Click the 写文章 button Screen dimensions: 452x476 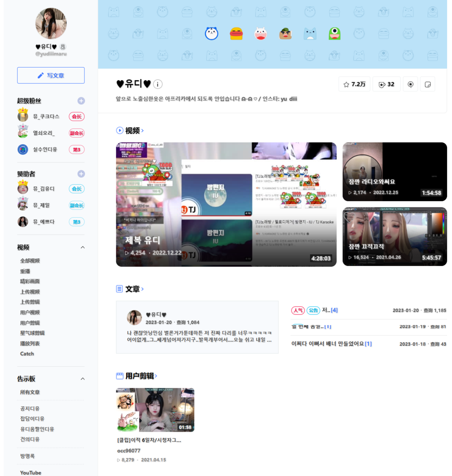coord(51,75)
